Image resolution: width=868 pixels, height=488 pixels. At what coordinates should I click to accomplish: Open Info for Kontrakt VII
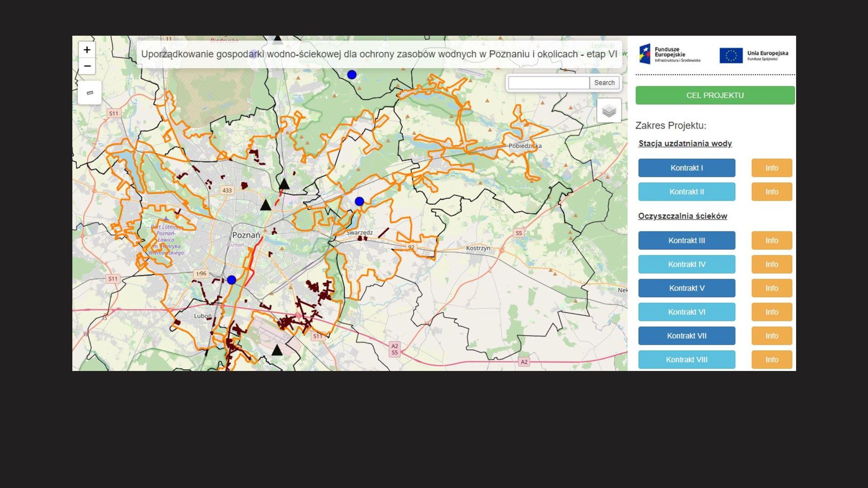click(x=772, y=336)
